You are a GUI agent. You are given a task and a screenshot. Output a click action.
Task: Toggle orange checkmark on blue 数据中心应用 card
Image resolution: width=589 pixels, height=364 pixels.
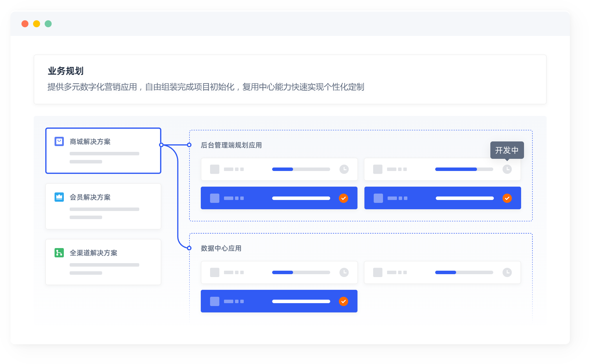(x=344, y=301)
